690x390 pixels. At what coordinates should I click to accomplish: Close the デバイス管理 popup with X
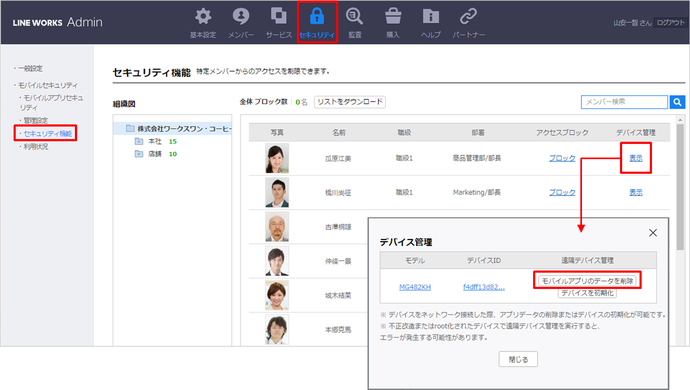pyautogui.click(x=653, y=233)
